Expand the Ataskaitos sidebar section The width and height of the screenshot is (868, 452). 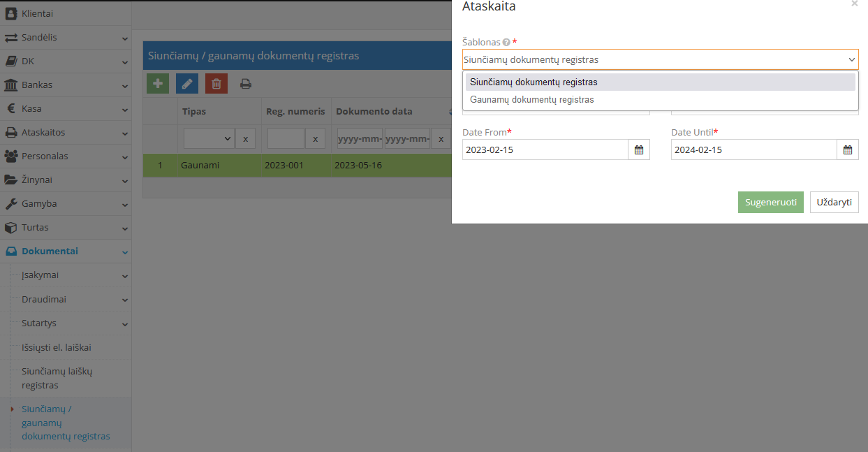[66, 133]
